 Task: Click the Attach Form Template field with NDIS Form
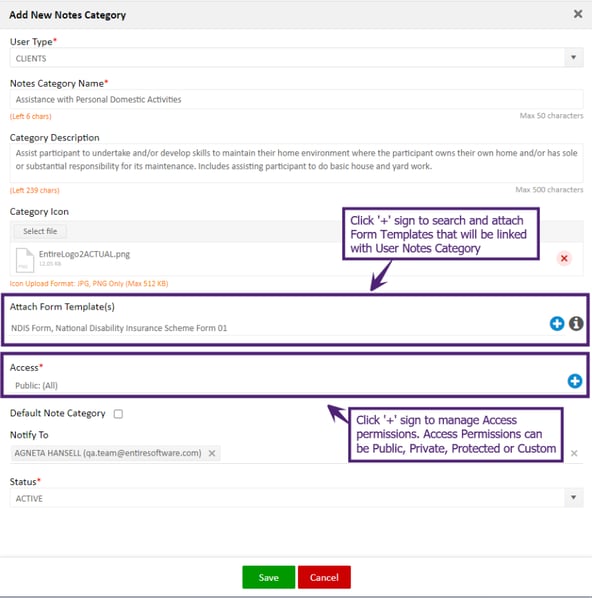(277, 328)
